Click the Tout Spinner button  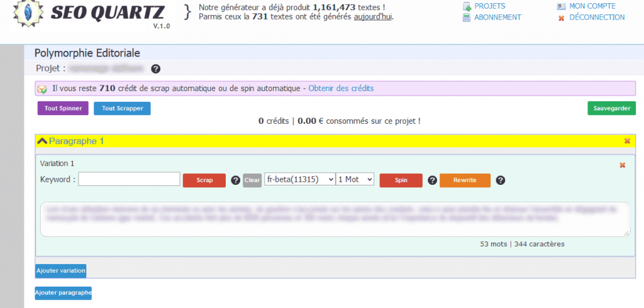(63, 108)
